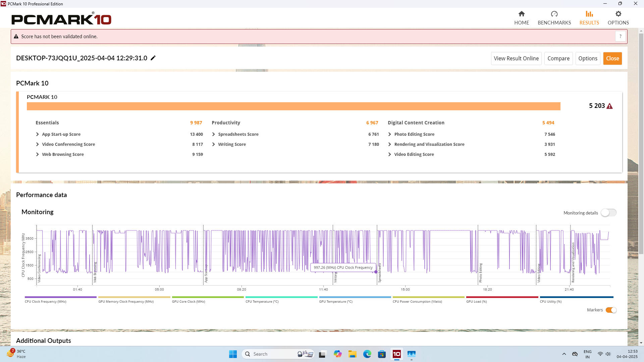Click the page scrollbar on right edge
The width and height of the screenshot is (644, 362).
[641, 144]
